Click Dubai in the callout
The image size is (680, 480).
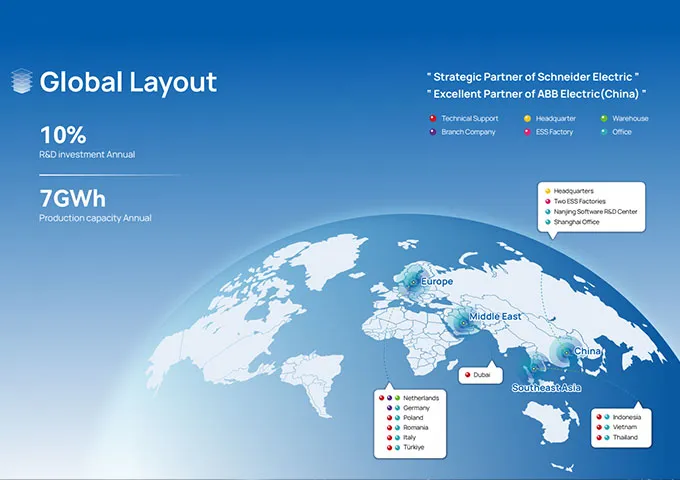[482, 375]
